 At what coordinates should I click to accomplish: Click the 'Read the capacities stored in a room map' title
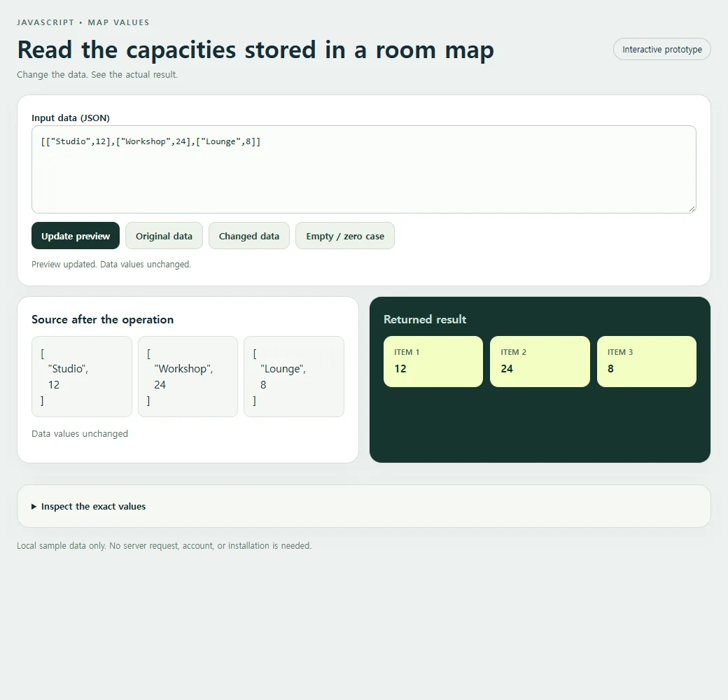pyautogui.click(x=255, y=50)
